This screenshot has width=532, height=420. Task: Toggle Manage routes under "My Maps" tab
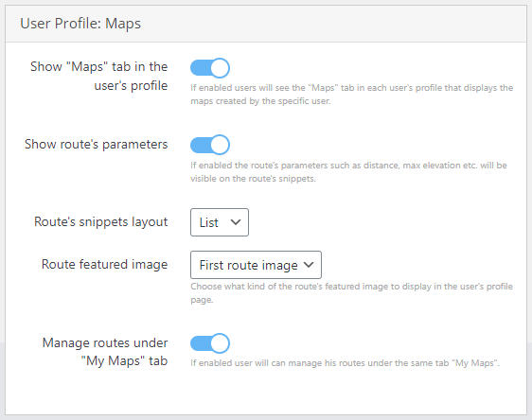[x=210, y=343]
